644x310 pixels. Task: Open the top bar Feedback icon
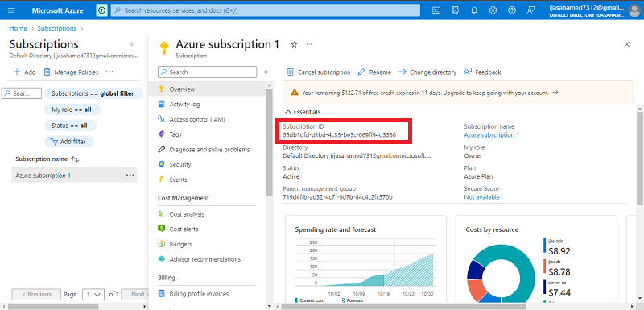click(x=531, y=10)
